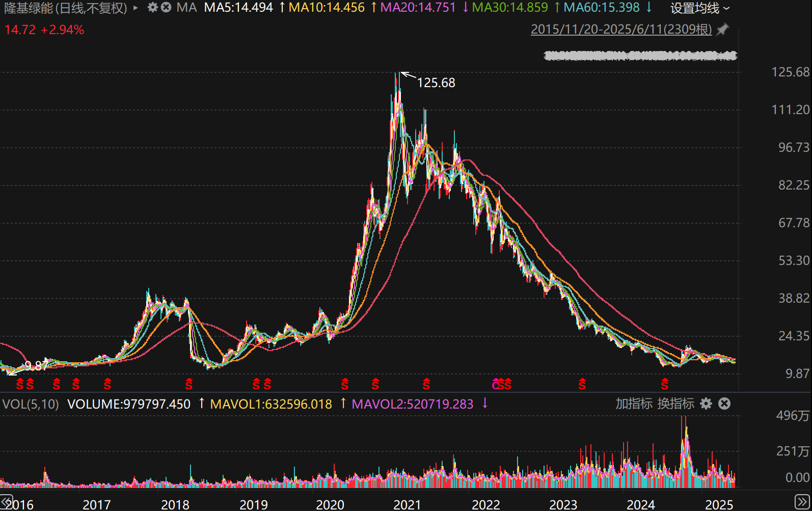Viewport: 812px width, 511px height.
Task: Expand the 设置均线 dropdown
Action: point(700,8)
